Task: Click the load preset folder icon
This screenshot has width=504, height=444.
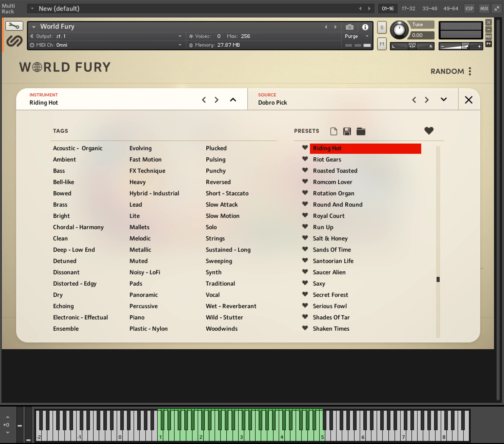Action: pos(361,131)
